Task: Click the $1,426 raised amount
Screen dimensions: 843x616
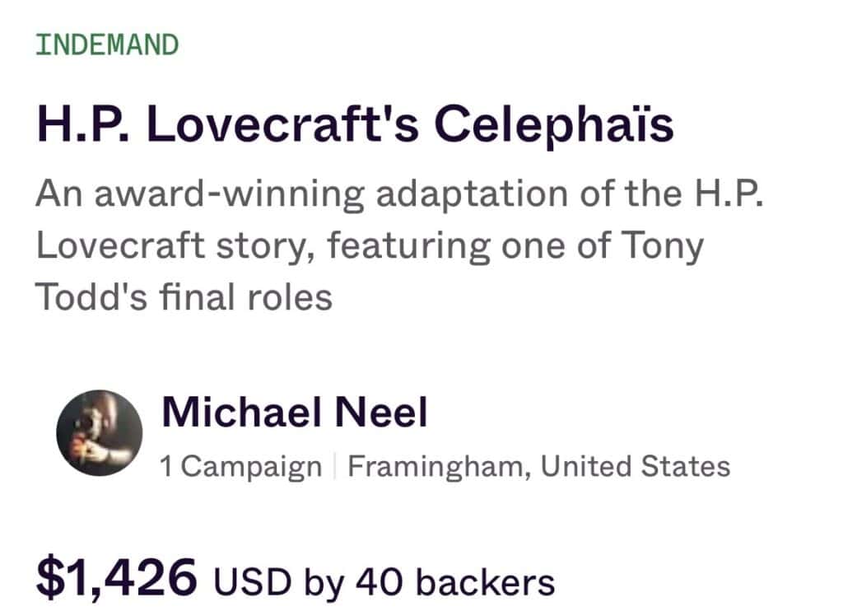Action: tap(116, 576)
